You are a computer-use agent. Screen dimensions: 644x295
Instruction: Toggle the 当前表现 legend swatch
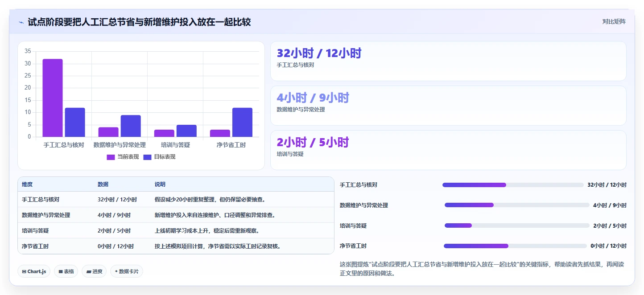[x=111, y=157]
